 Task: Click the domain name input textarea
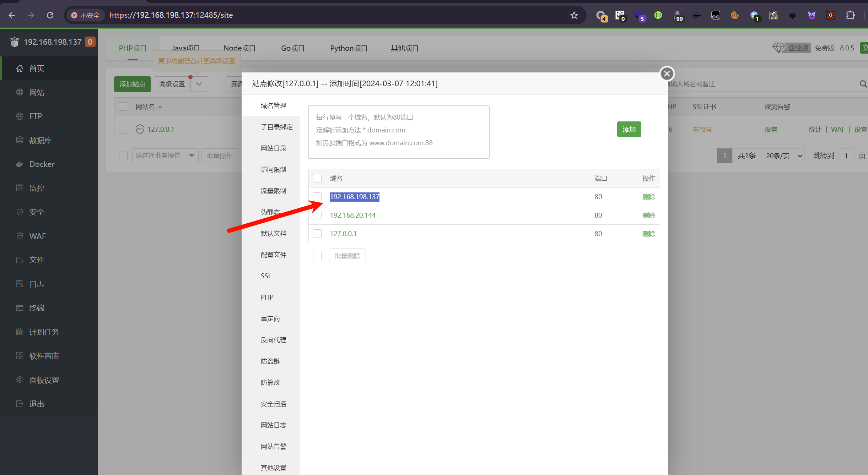click(399, 132)
